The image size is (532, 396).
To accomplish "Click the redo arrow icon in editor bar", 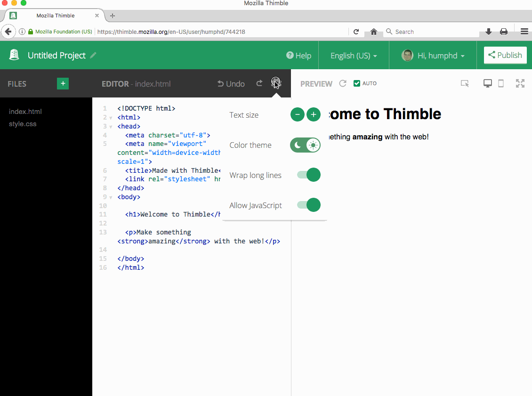I will 259,83.
